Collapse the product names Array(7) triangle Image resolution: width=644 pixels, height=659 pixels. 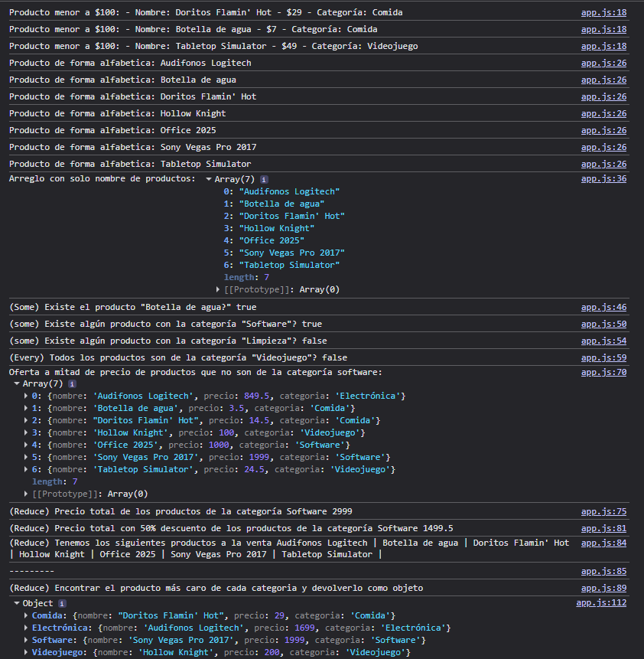coord(208,179)
